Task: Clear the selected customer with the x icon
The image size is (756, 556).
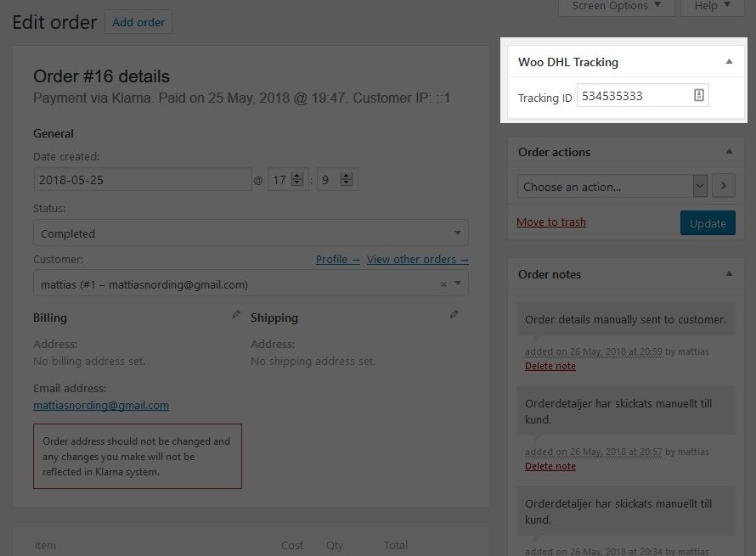Action: click(443, 285)
